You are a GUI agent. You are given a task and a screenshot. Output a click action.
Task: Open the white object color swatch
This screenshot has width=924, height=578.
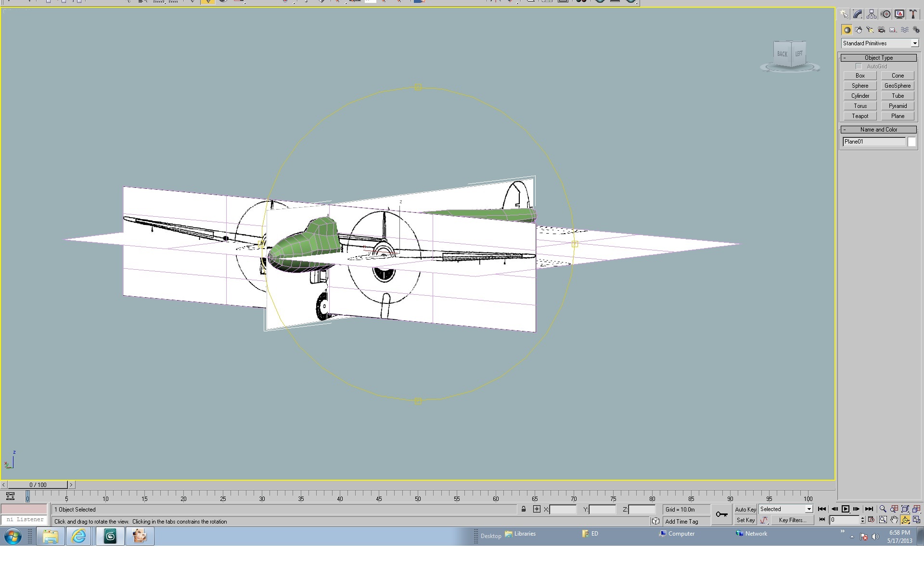coord(911,142)
